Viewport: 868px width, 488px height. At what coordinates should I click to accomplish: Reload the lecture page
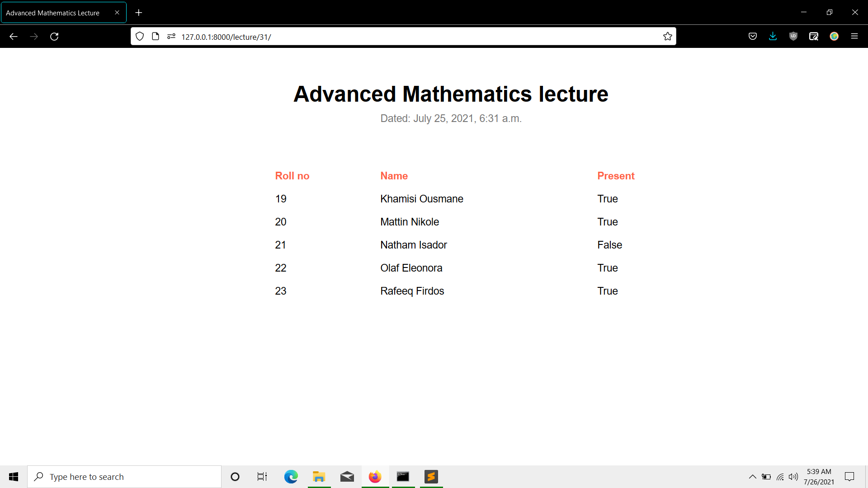[54, 37]
